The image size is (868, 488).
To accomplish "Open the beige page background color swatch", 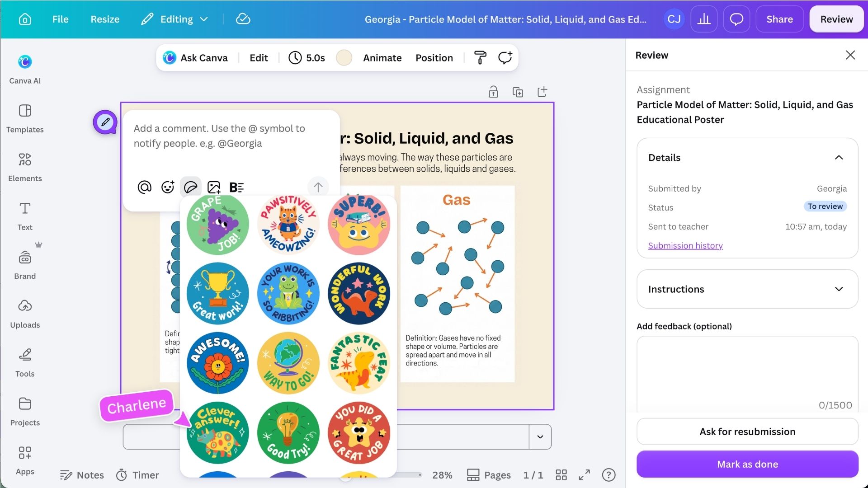I will pos(344,58).
